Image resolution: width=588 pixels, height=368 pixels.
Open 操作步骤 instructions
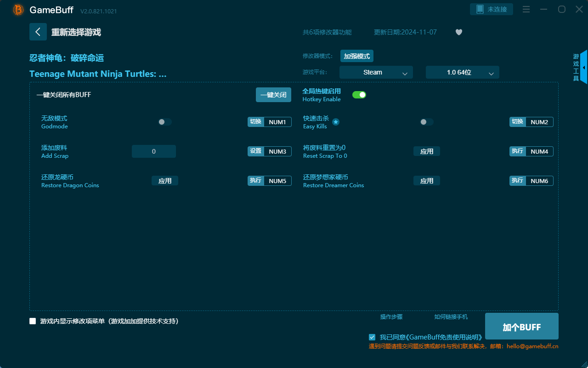pyautogui.click(x=391, y=317)
